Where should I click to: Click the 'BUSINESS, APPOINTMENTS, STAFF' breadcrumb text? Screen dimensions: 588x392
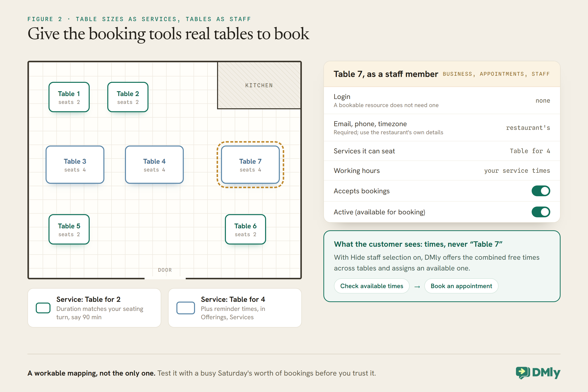click(x=496, y=74)
